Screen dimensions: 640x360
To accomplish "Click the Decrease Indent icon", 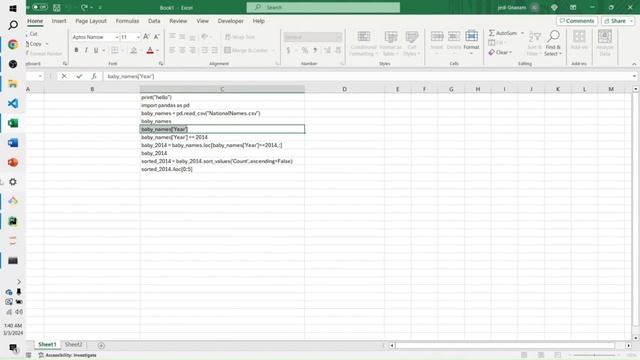I will [x=204, y=50].
